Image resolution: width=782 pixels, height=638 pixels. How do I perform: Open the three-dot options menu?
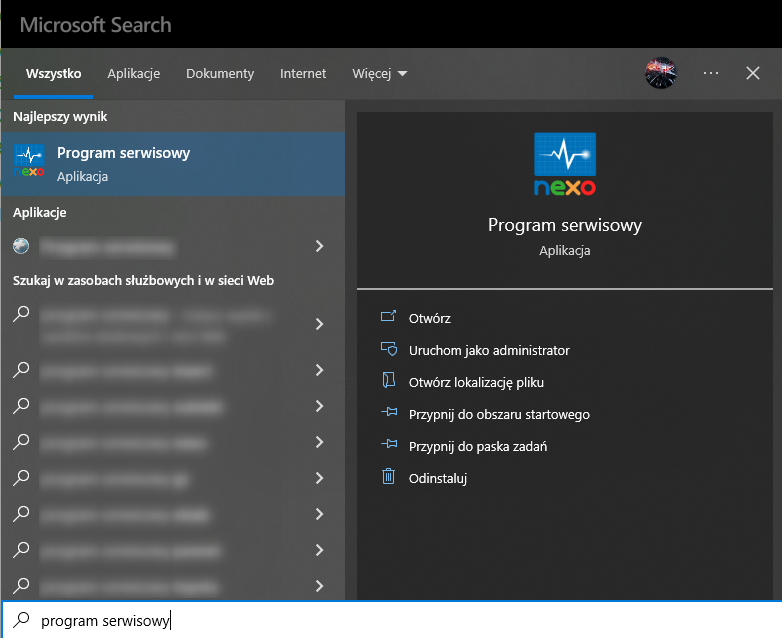coord(711,73)
